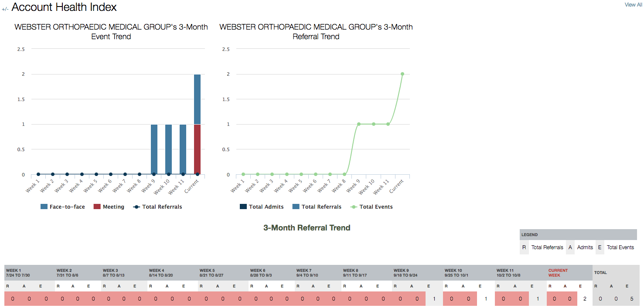
Task: Toggle Total Events line in Referral Trend legend
Action: (x=371, y=207)
